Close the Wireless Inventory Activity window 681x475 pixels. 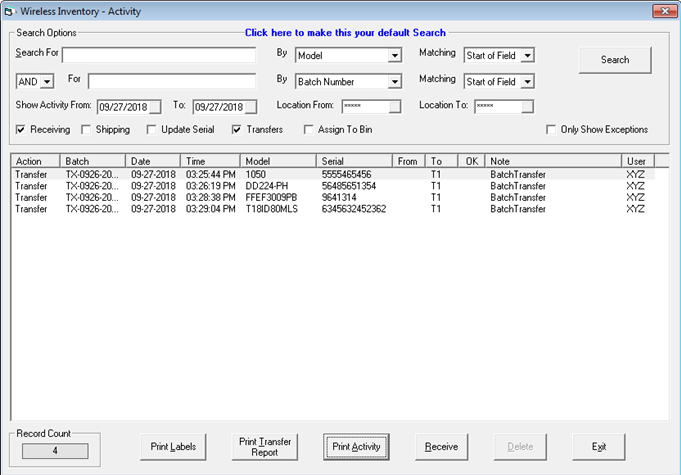[x=664, y=11]
